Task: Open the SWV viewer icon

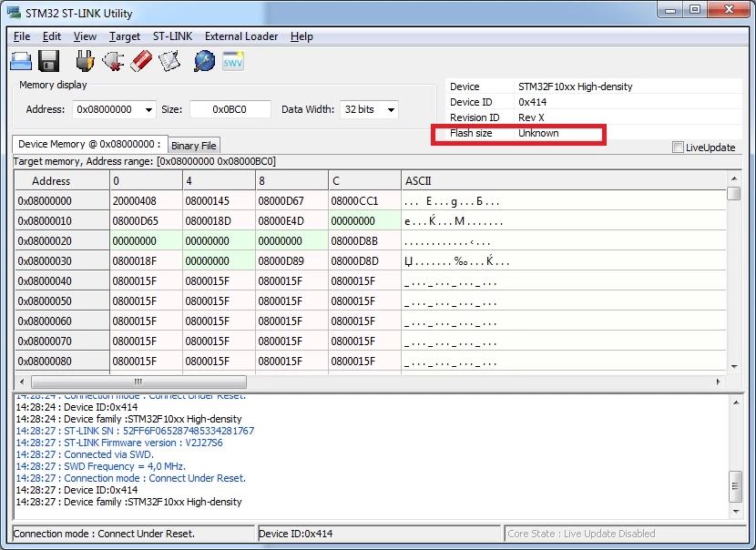Action: click(233, 61)
